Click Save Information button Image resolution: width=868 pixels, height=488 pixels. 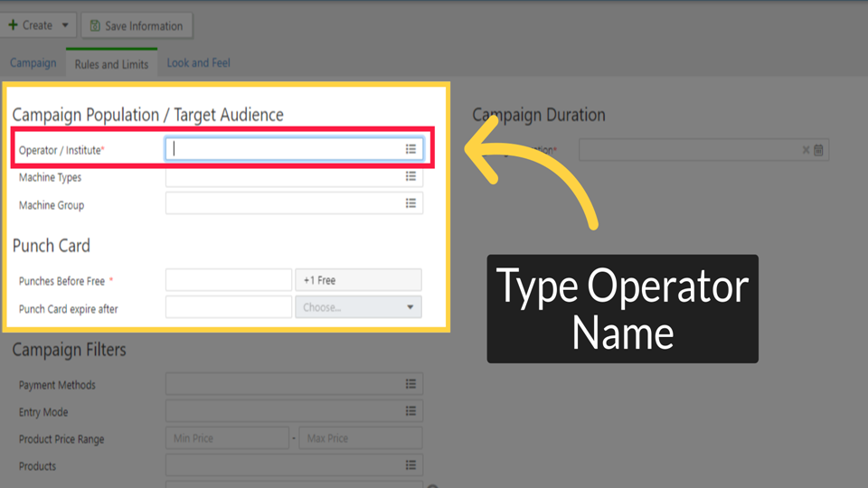(137, 26)
